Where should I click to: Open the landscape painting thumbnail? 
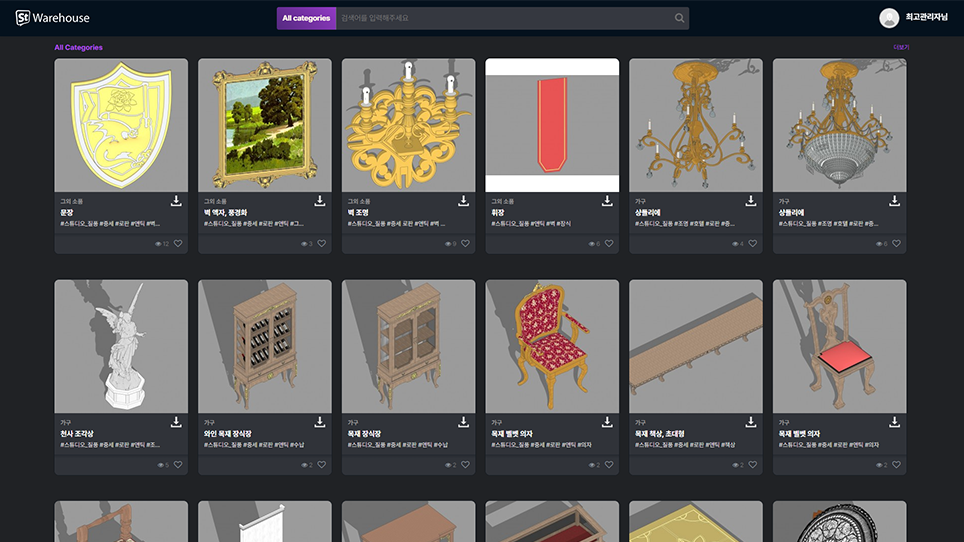pyautogui.click(x=265, y=125)
